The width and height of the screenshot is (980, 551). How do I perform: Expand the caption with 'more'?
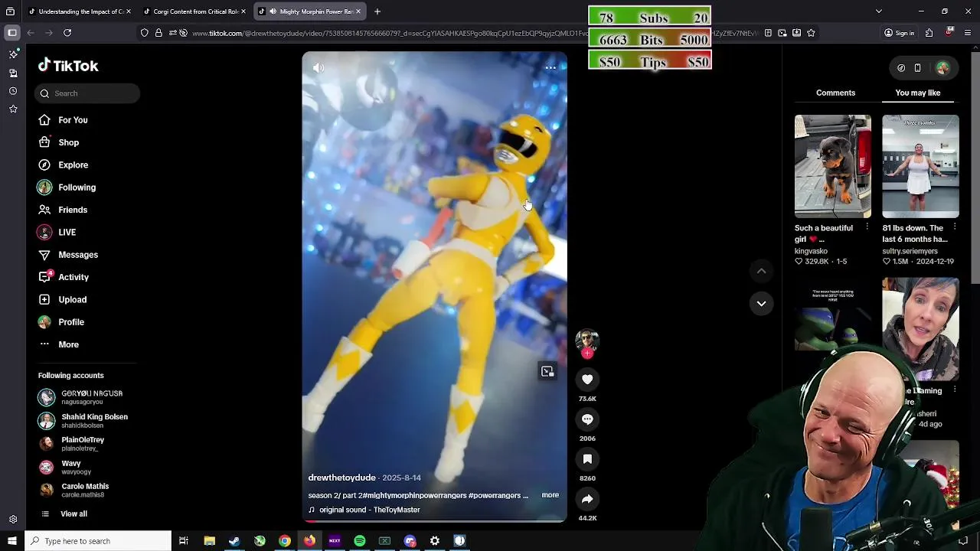click(x=550, y=495)
